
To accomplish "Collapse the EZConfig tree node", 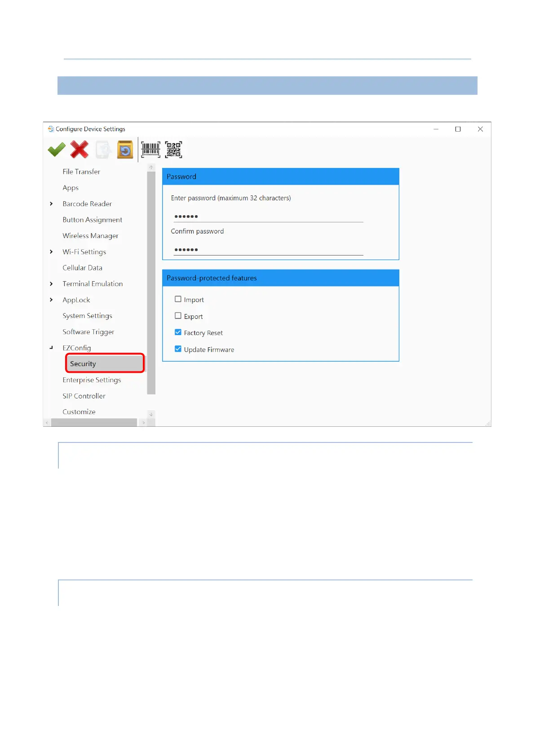I will [x=51, y=348].
